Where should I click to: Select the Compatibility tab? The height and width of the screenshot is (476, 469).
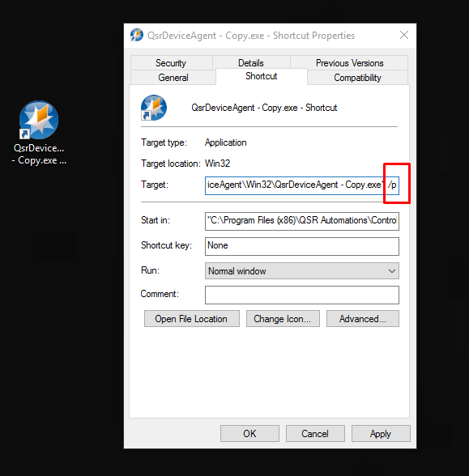pos(357,78)
